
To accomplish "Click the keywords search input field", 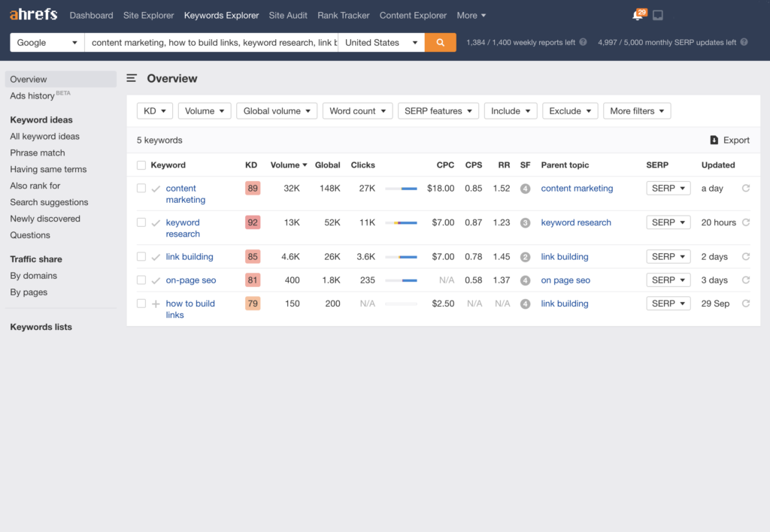I will [211, 43].
